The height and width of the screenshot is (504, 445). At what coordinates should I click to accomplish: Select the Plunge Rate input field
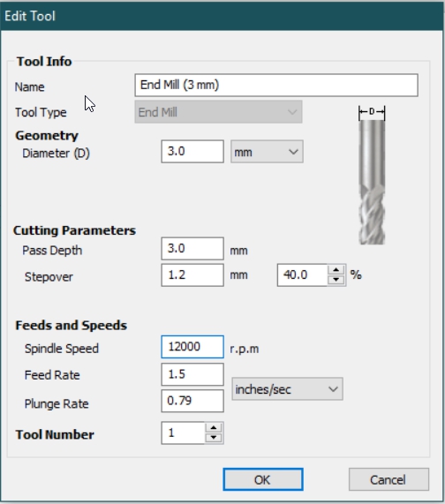(192, 401)
